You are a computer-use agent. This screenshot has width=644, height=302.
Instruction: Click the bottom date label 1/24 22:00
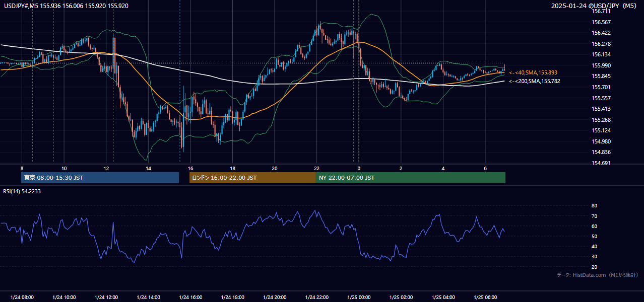click(x=316, y=297)
